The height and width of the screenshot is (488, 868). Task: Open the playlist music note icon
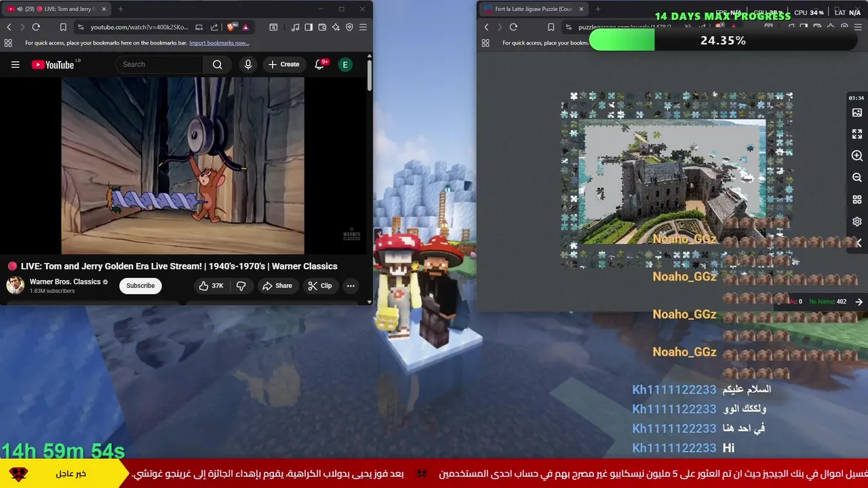[x=295, y=27]
